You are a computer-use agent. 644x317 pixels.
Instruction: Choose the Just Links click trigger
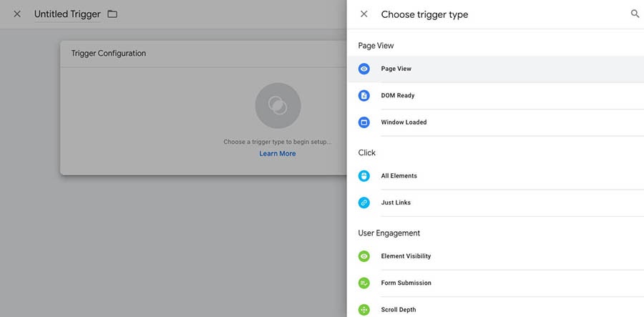[x=496, y=203]
